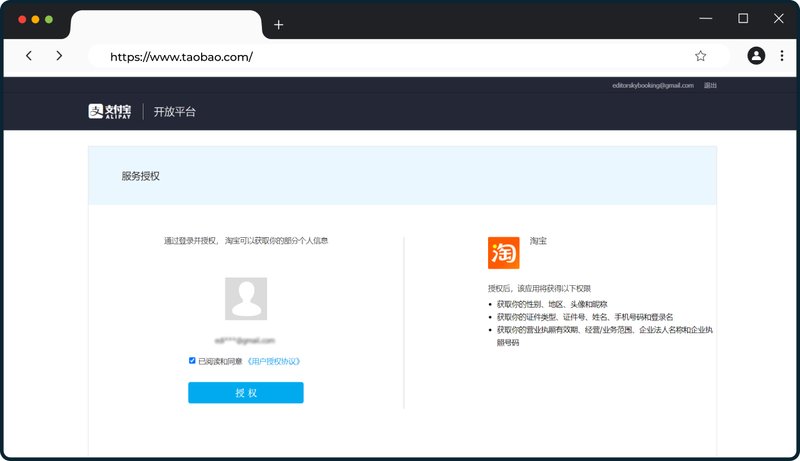Viewport: 800px width, 461px height.
Task: Click the 服务授权 heading
Action: 140,176
